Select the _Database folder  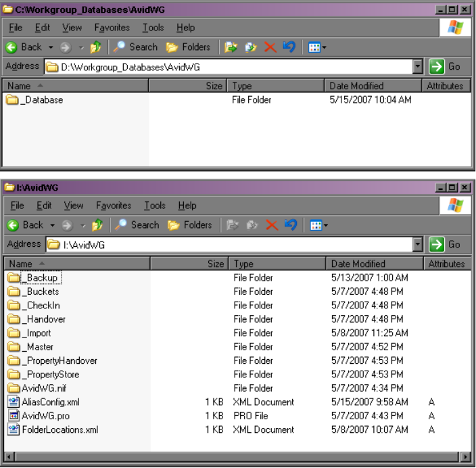[34, 100]
